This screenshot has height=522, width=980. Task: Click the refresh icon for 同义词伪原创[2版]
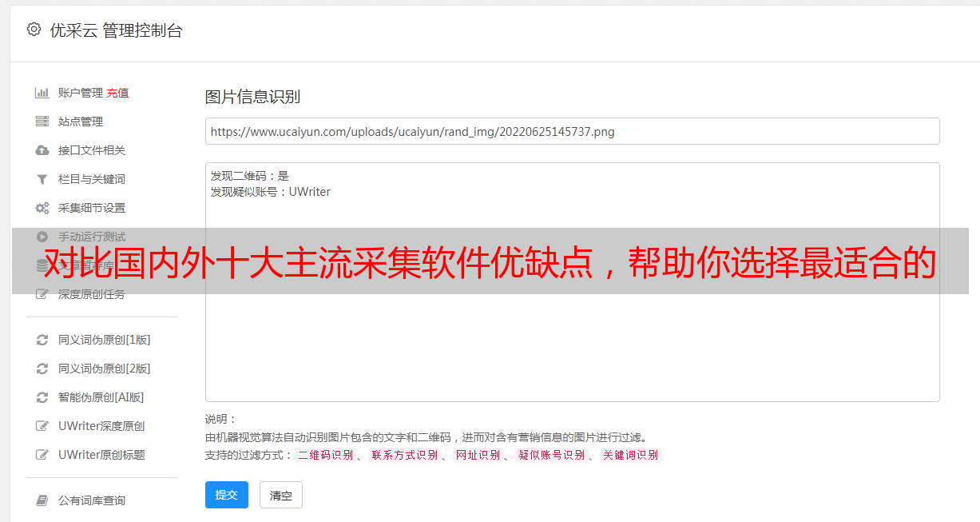point(42,369)
